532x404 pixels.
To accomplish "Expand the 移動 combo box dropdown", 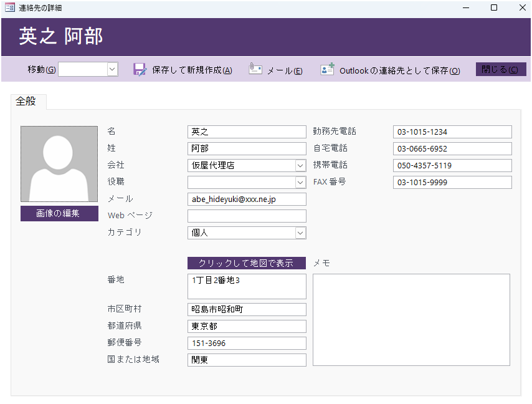I will (113, 69).
